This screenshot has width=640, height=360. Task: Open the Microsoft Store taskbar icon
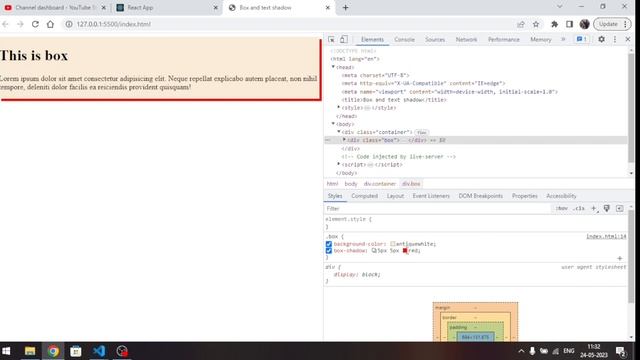pos(76,351)
